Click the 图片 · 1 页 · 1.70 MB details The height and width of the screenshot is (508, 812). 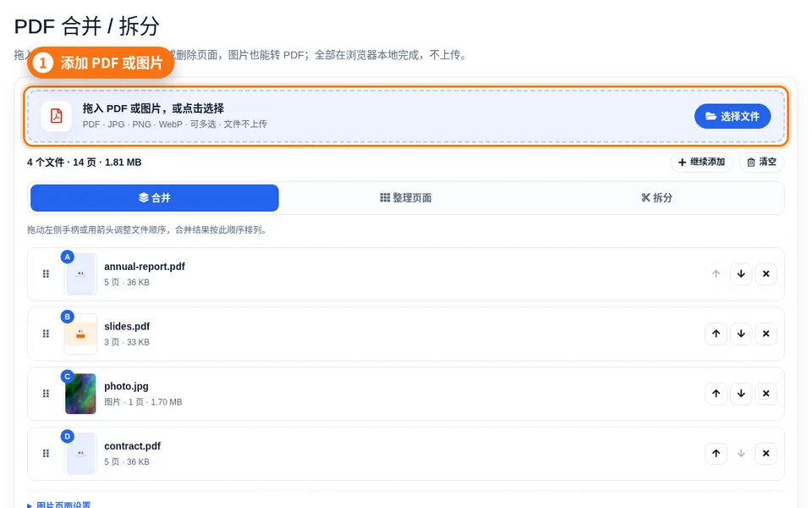(143, 401)
